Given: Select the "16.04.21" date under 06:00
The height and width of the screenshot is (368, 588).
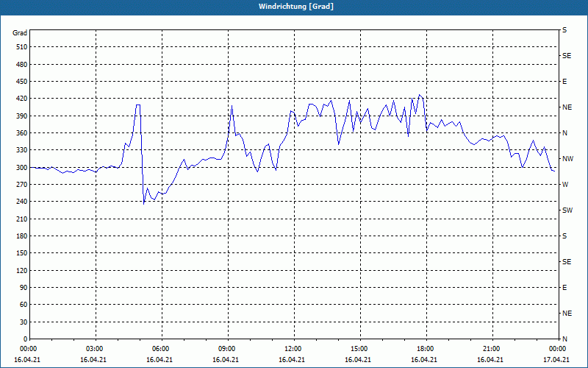Looking at the screenshot, I should point(159,360).
